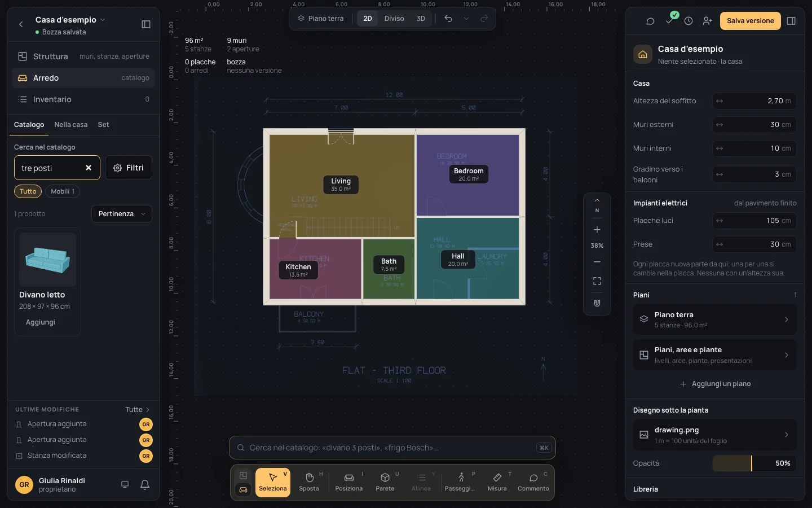Select the Parete wall tool
This screenshot has height=508, width=812.
tap(385, 482)
